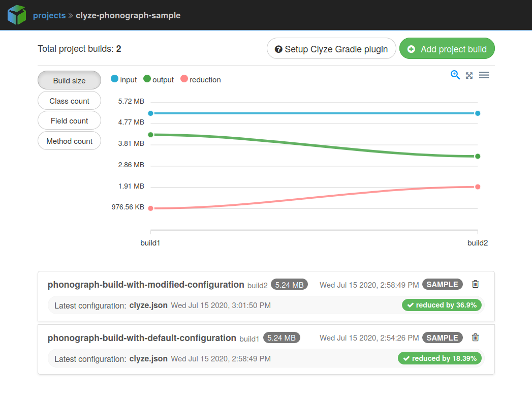
Task: Reset chart zoom with expand icon
Action: point(469,75)
